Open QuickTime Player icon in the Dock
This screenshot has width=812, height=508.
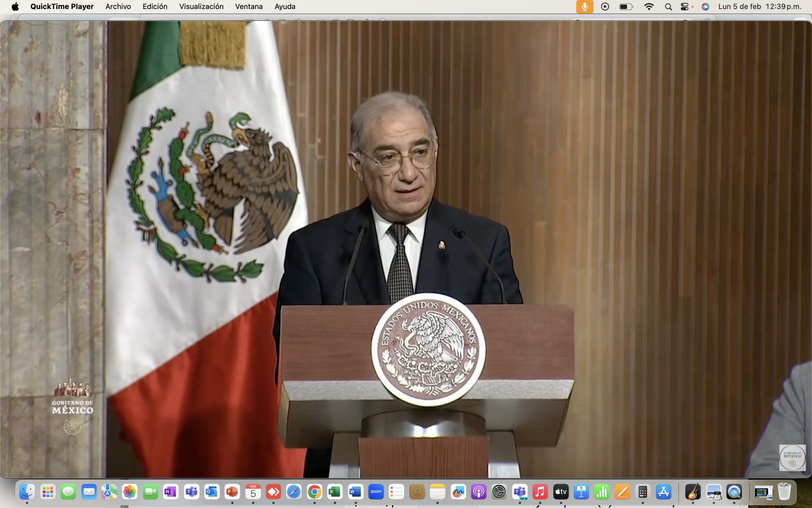[734, 492]
